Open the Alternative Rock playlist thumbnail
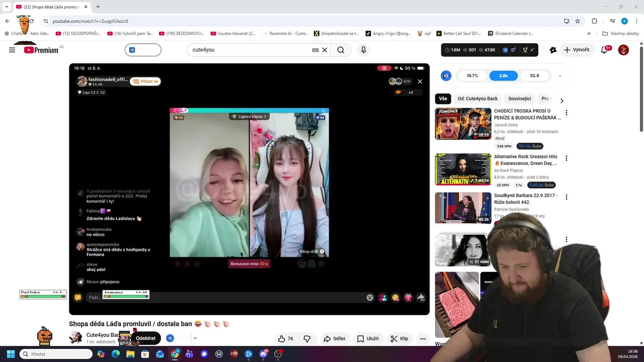The image size is (644, 362). (x=463, y=169)
